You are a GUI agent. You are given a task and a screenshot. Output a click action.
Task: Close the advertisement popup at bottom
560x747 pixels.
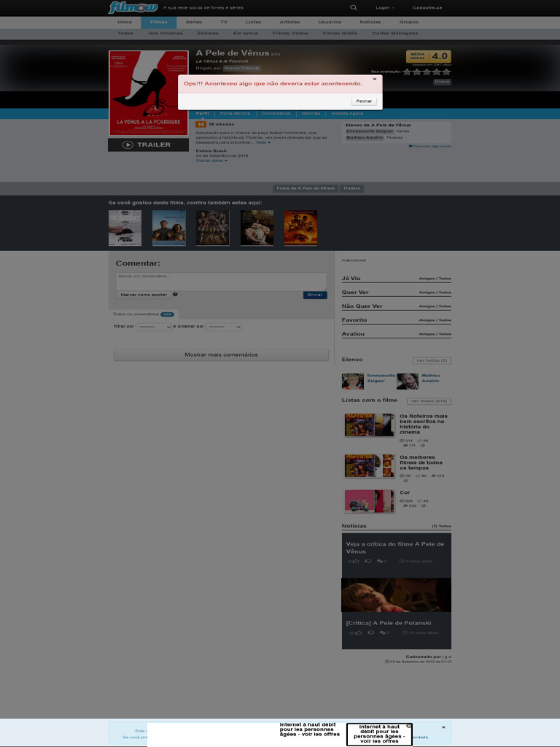tap(408, 726)
